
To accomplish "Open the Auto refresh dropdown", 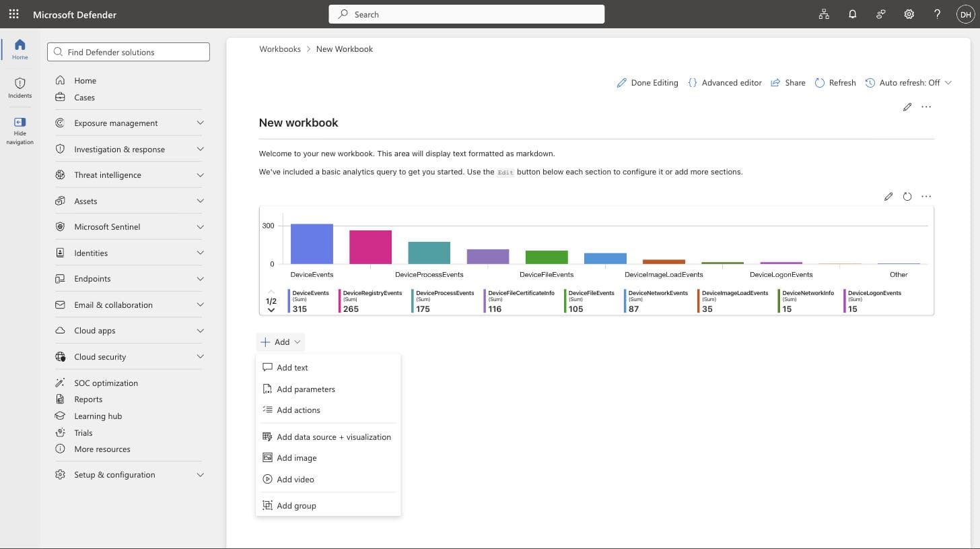I will click(x=909, y=83).
